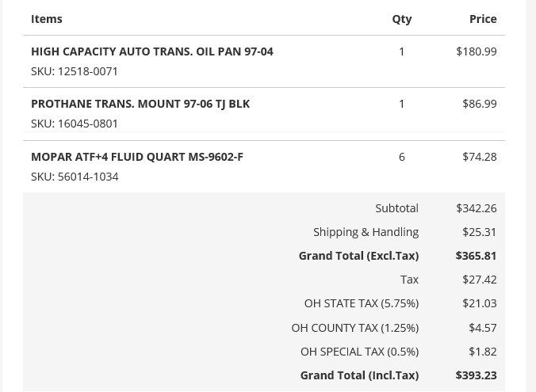The image size is (536, 392).
Task: Click SKU 56014-1034 text
Action: click(x=75, y=177)
